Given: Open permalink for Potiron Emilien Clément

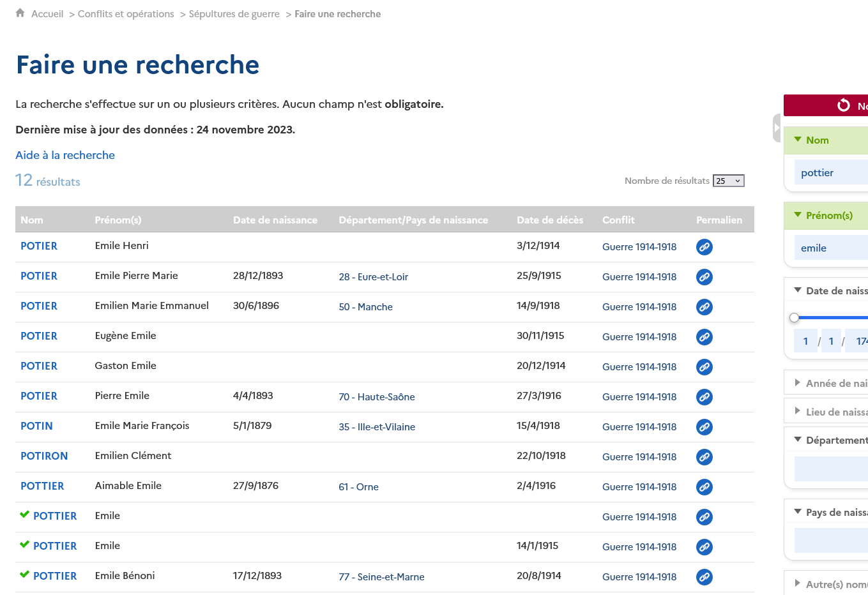Looking at the screenshot, I should [x=704, y=457].
